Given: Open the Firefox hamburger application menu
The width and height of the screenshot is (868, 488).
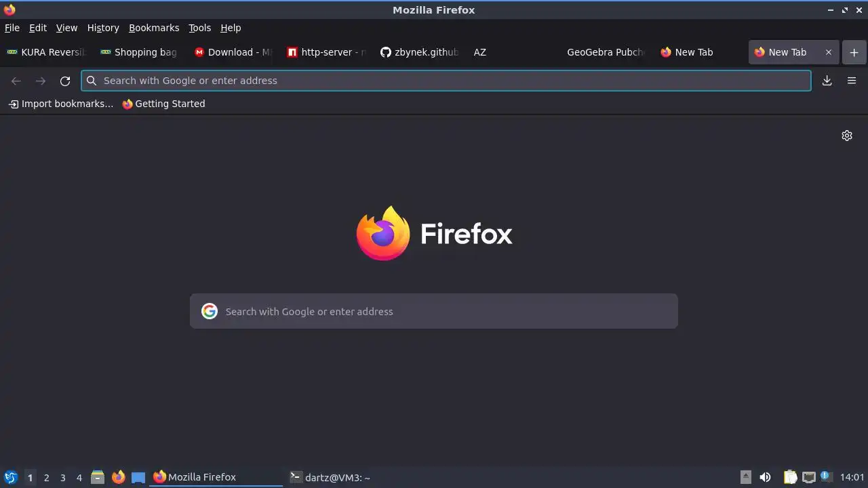Looking at the screenshot, I should click(x=852, y=81).
